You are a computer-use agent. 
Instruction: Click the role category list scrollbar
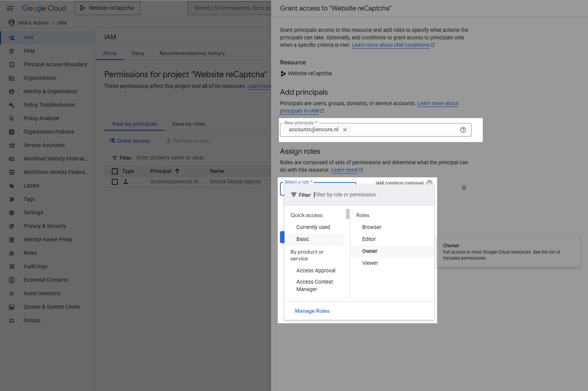tap(348, 214)
